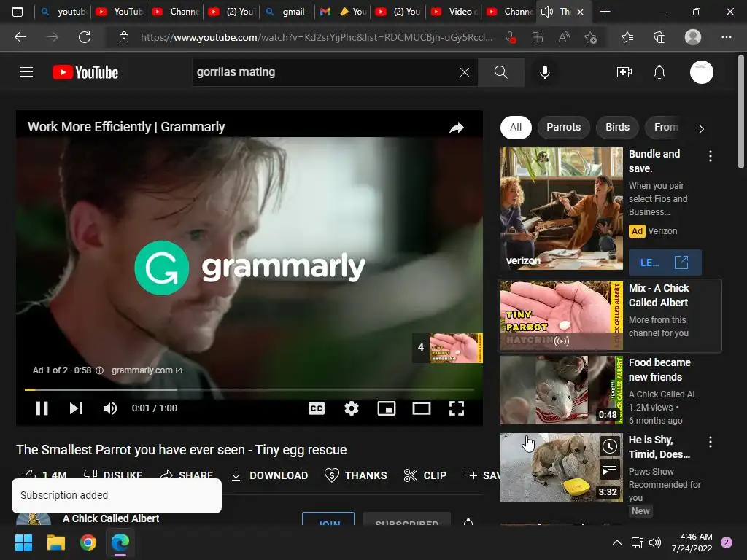
Task: Open player settings gear
Action: 352,408
